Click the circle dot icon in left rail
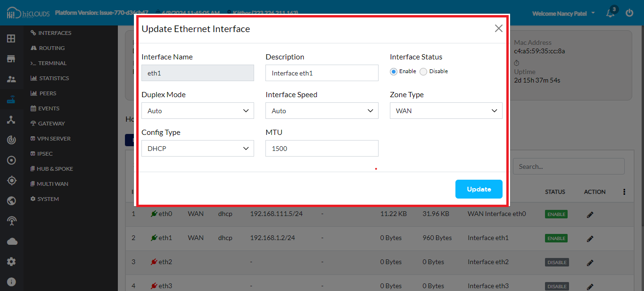Screen dimensions: 644x291 pyautogui.click(x=11, y=160)
